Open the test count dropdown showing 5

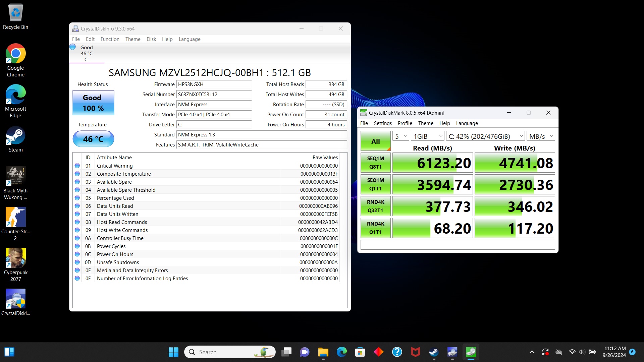pyautogui.click(x=401, y=136)
